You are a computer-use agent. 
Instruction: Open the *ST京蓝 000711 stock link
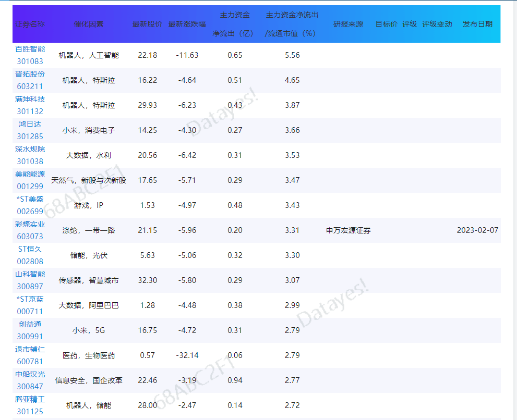(30, 306)
